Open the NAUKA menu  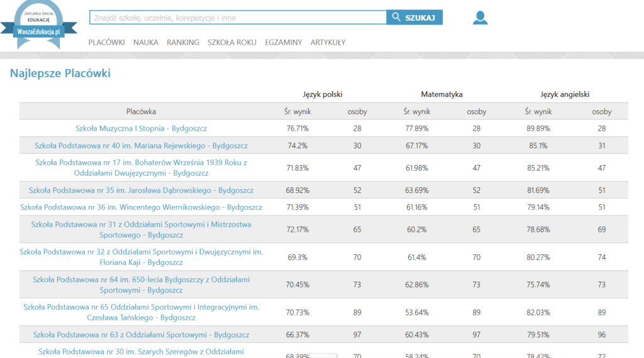(x=146, y=43)
